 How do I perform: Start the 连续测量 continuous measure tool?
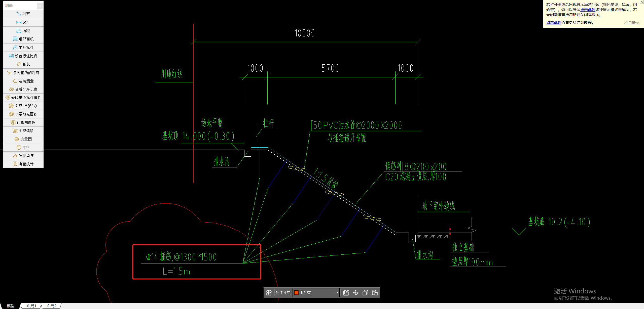[x=23, y=81]
